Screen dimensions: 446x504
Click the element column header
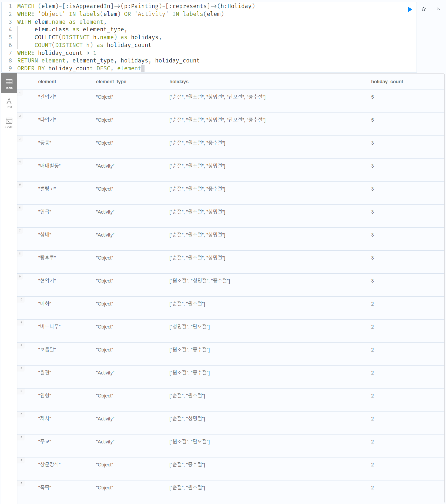[47, 82]
